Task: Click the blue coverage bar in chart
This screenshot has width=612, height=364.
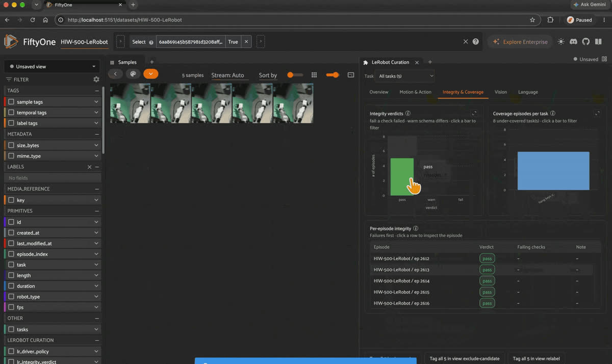Action: click(x=553, y=171)
